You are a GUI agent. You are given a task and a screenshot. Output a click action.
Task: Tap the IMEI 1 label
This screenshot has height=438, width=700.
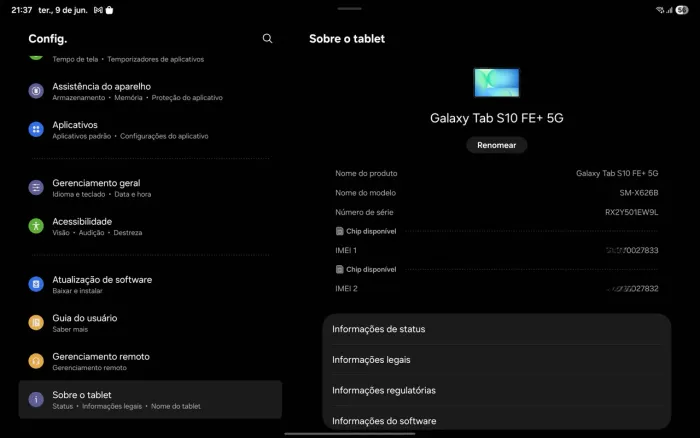click(x=346, y=250)
